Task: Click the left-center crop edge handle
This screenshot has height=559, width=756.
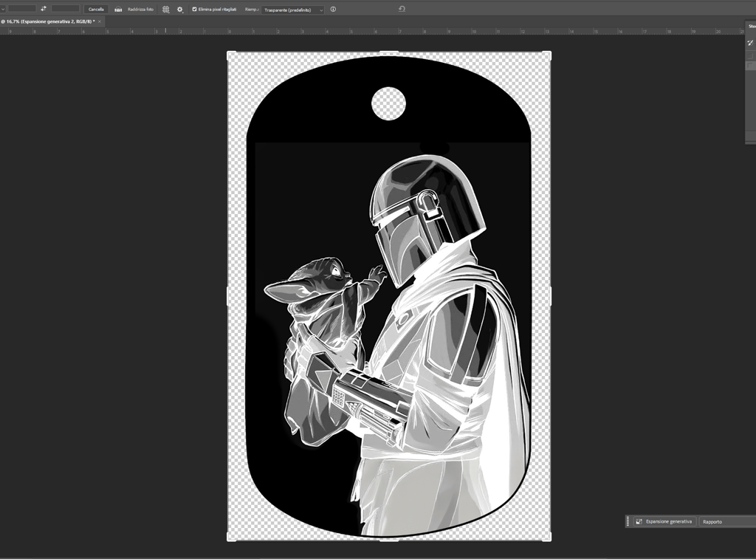Action: (x=228, y=296)
